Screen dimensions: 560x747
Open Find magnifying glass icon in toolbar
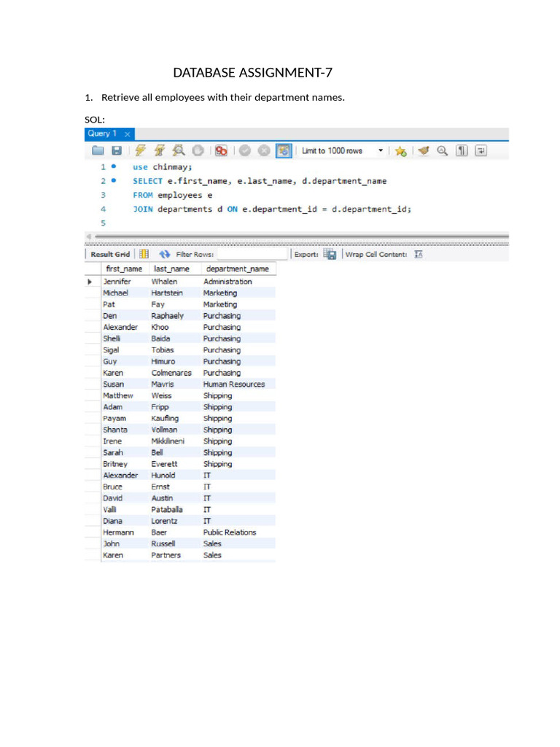tap(442, 151)
